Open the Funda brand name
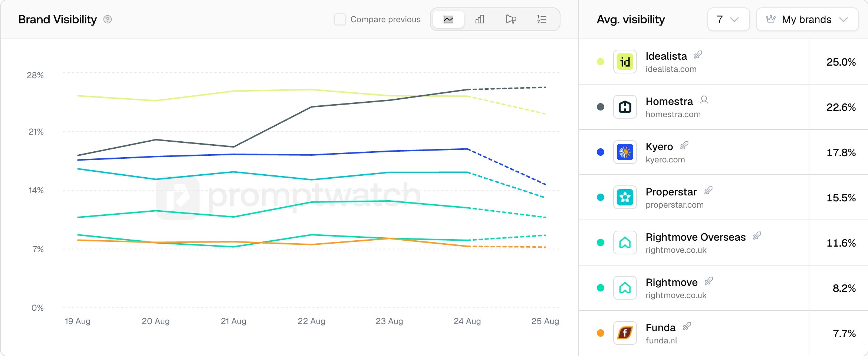868x356 pixels. (x=661, y=327)
